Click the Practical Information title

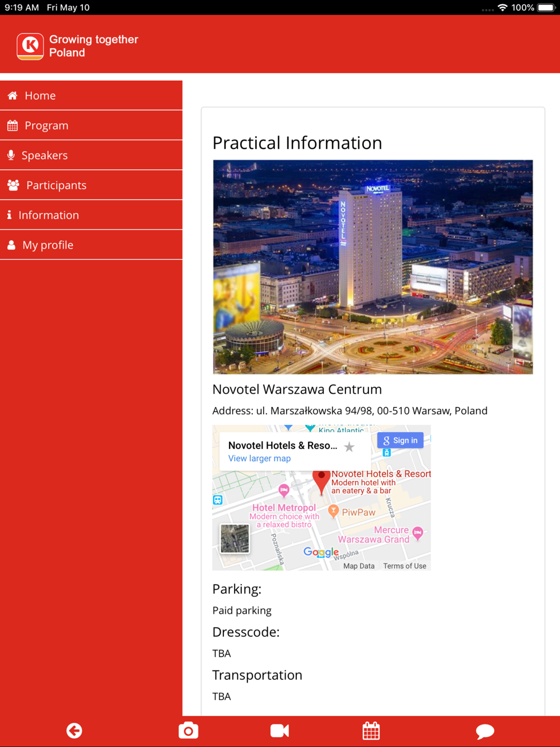tap(297, 143)
